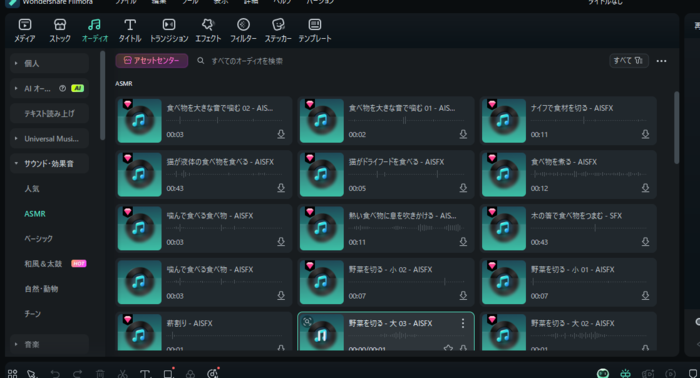Open the すべて filter dropdown
Screen dimensions: 700x378
coord(629,61)
